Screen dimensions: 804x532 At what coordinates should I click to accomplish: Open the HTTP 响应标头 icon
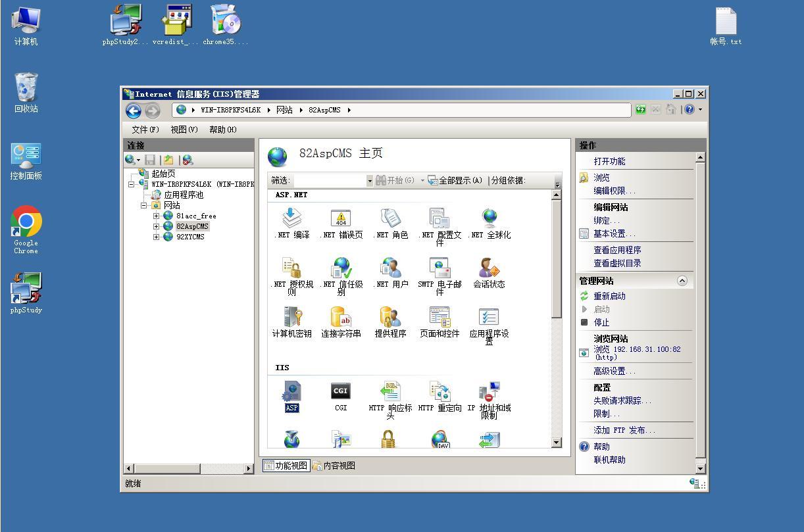coord(390,400)
